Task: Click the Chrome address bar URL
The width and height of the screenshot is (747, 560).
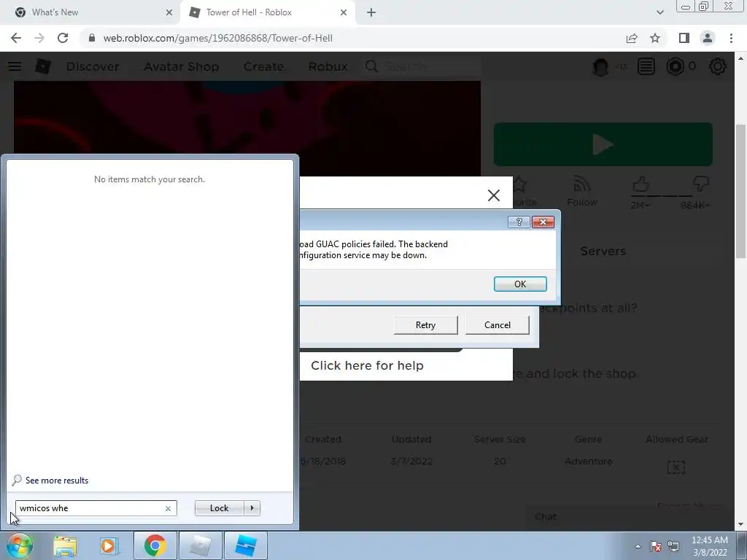Action: pos(217,38)
